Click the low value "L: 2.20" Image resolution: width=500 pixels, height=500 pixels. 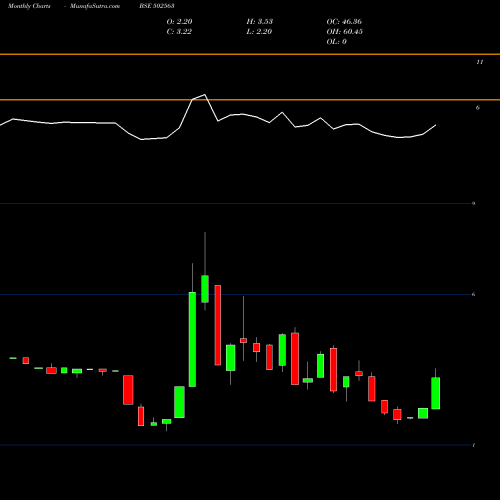tap(259, 31)
